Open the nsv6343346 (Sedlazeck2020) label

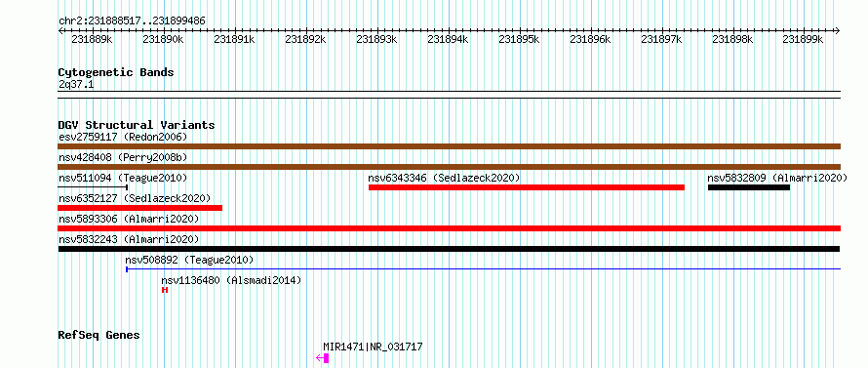tap(445, 178)
